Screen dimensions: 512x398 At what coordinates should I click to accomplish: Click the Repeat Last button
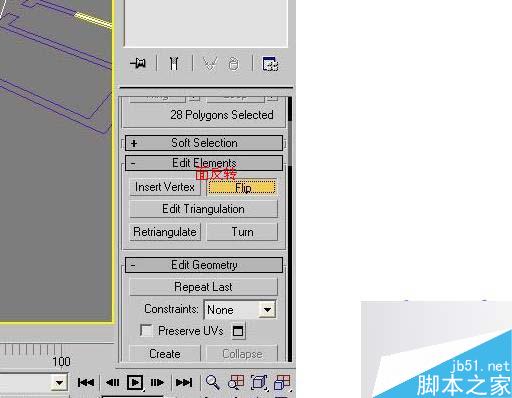pyautogui.click(x=203, y=287)
